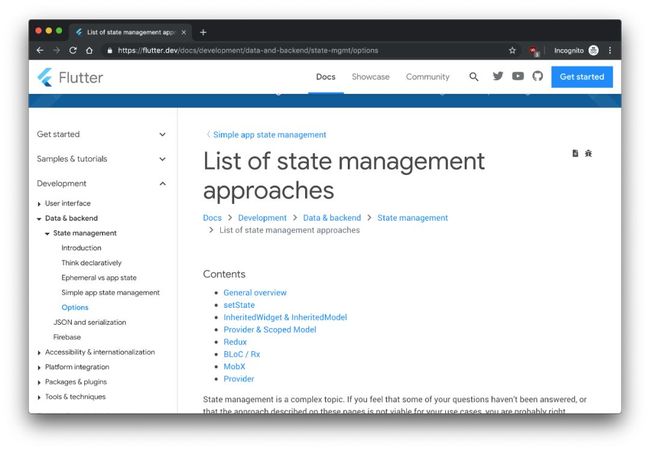Expand Tools & techniques tree item
This screenshot has width=650, height=451.
(x=39, y=398)
